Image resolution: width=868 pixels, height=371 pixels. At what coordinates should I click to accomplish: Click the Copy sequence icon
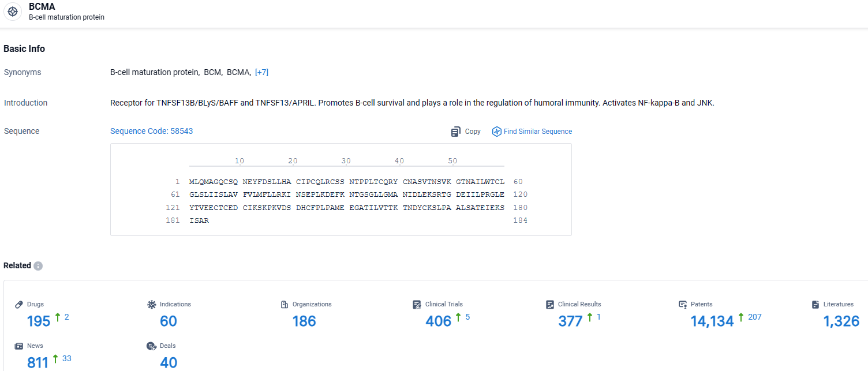coord(456,132)
